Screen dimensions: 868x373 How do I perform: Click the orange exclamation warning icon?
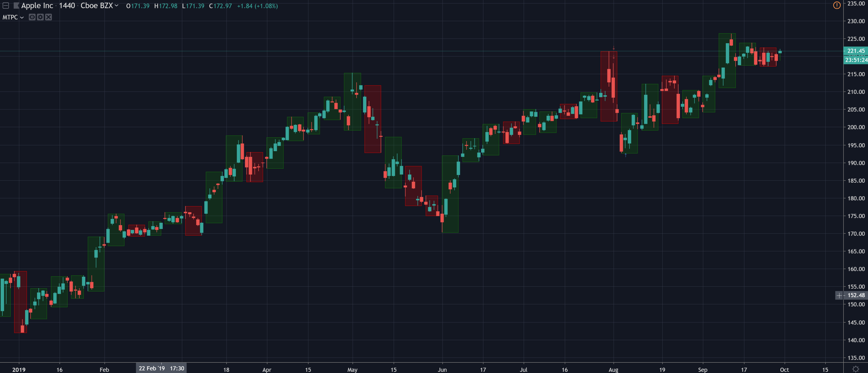click(837, 5)
